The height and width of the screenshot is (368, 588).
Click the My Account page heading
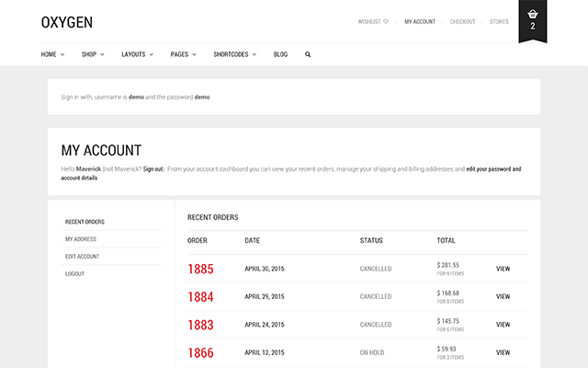[x=101, y=151]
